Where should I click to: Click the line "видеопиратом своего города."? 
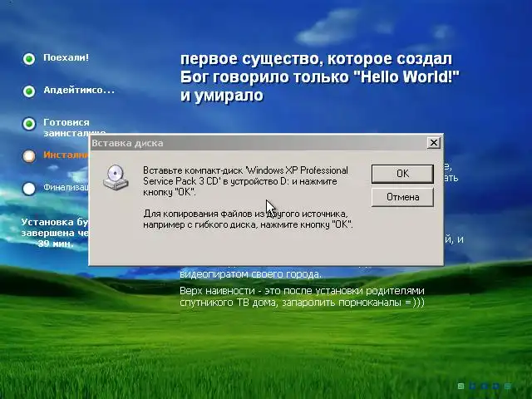(x=250, y=274)
